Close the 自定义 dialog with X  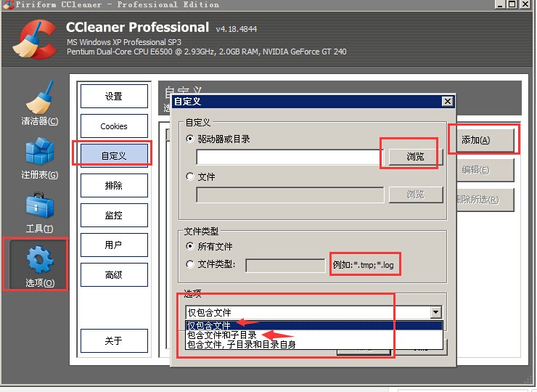pos(447,102)
